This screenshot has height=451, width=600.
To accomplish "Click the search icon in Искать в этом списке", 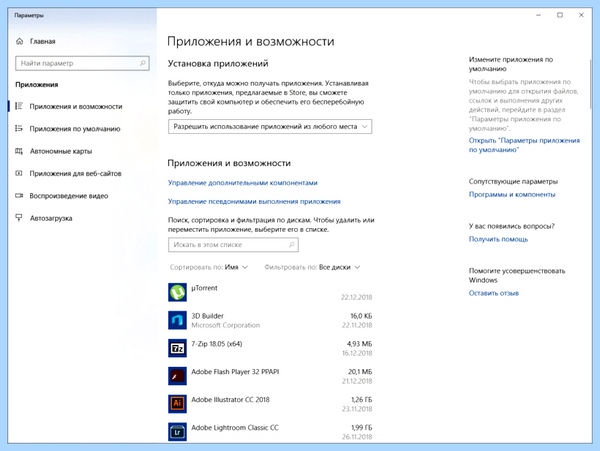I will [292, 244].
